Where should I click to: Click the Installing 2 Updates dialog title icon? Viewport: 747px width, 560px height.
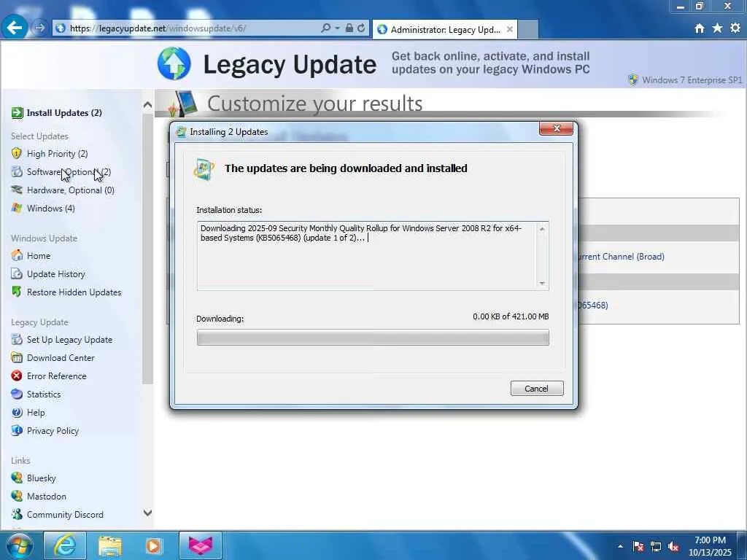(x=181, y=132)
